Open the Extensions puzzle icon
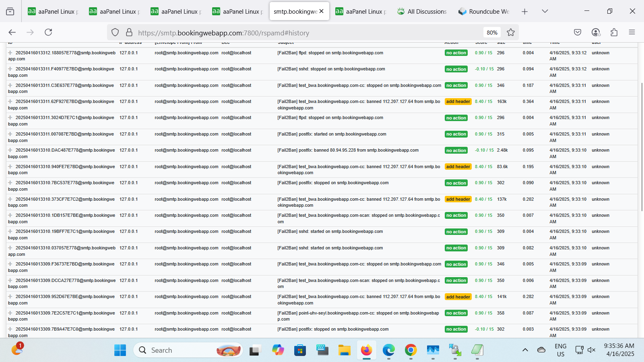Screen dimensions: 644x362 [x=614, y=32]
